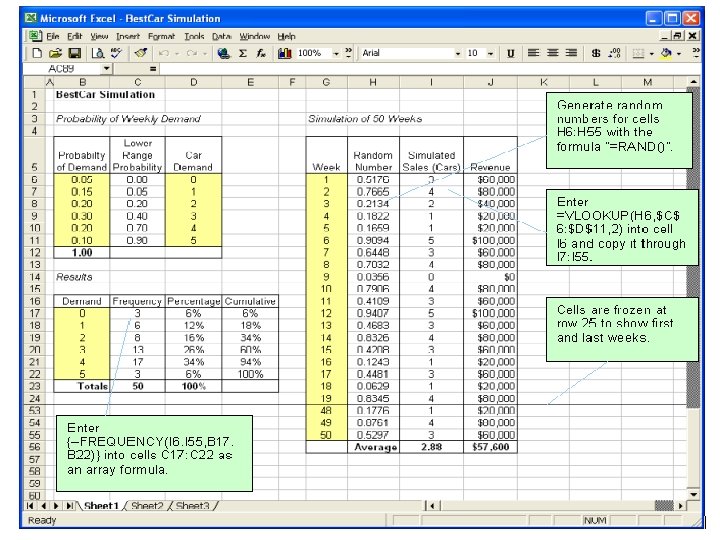
Task: Click the vertical scrollbar down arrow
Action: (x=693, y=495)
